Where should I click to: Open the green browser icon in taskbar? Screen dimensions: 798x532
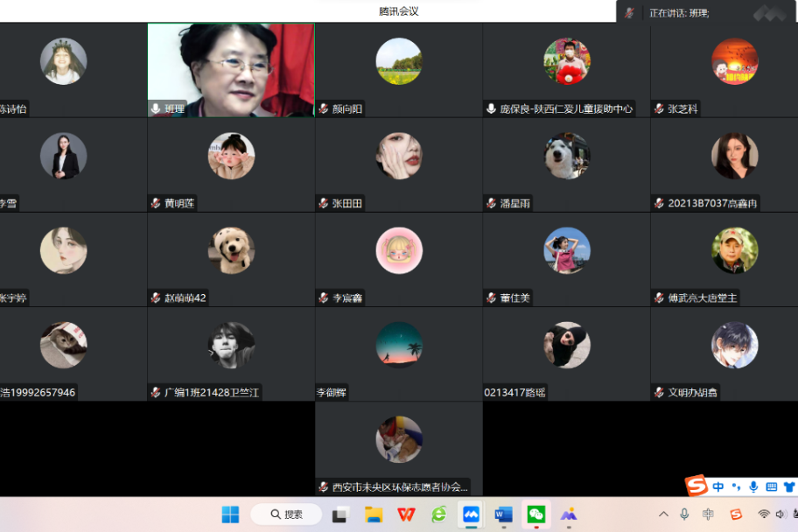[438, 514]
